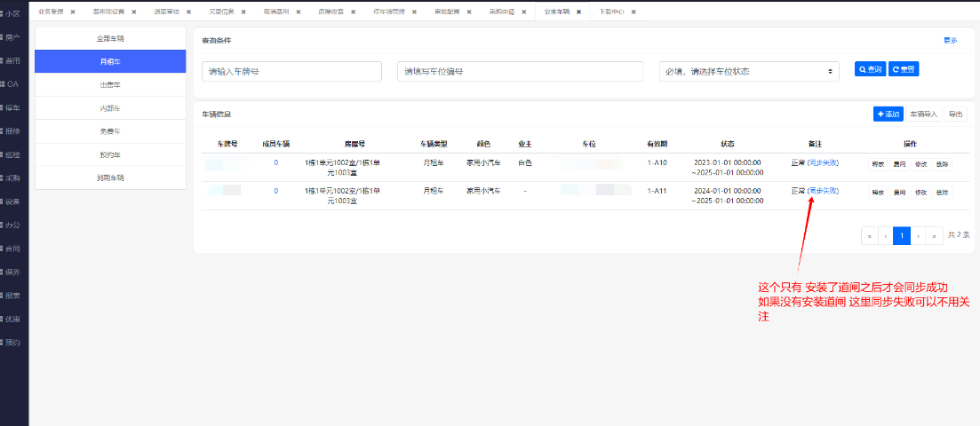The width and height of the screenshot is (980, 426).
Task: Expand the 车位状态 dropdown
Action: click(749, 72)
